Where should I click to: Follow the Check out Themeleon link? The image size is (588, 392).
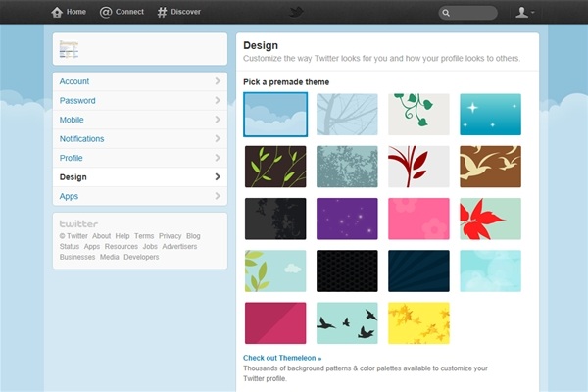point(282,358)
